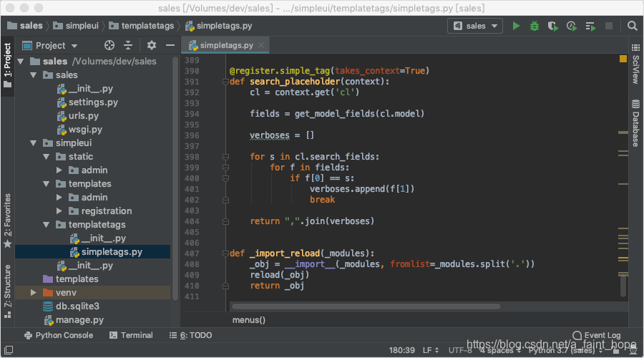Fold the _import_reload function at line 407
The image size is (644, 358).
pyautogui.click(x=225, y=253)
